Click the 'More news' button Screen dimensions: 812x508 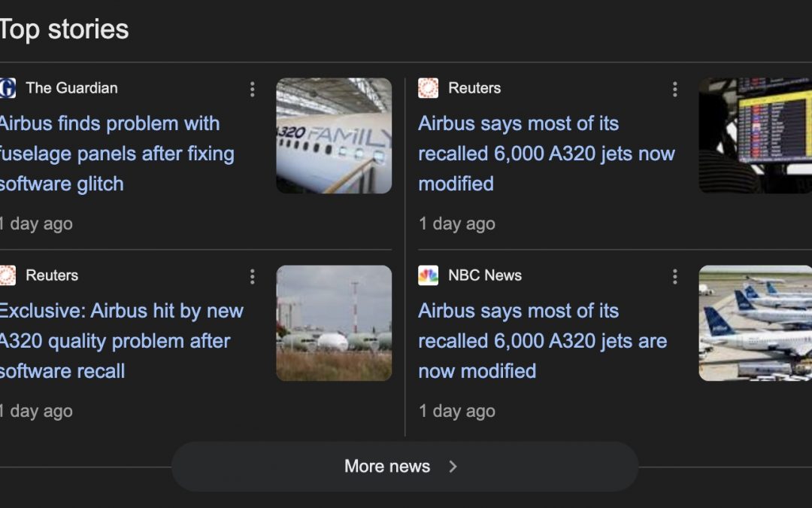point(388,467)
